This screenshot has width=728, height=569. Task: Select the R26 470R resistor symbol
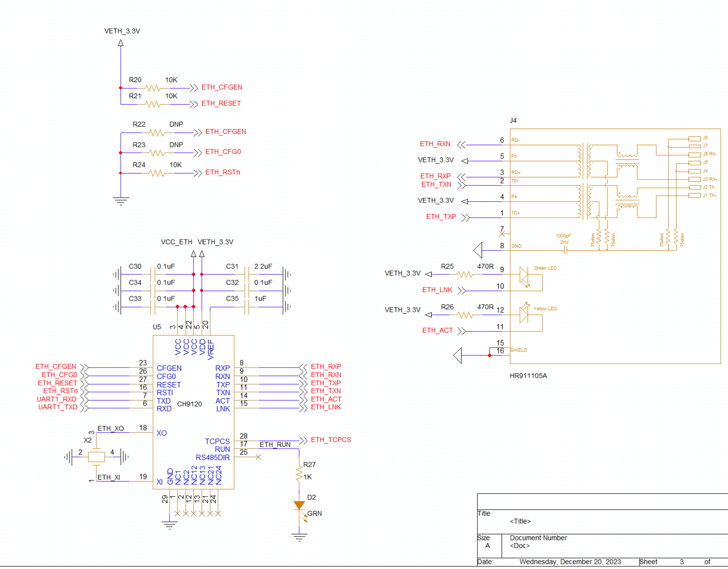(x=465, y=315)
